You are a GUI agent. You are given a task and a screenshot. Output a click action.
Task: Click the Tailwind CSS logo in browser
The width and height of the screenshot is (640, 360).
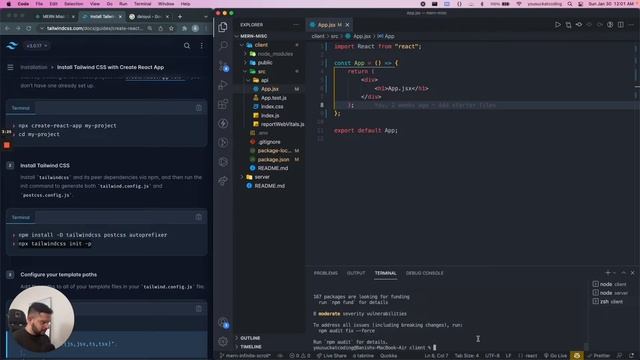tap(12, 46)
